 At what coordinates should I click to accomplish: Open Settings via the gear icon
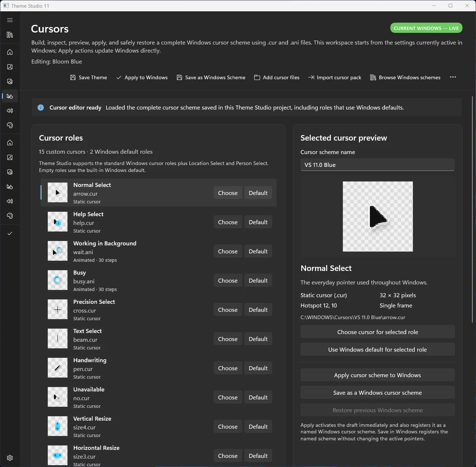10,458
